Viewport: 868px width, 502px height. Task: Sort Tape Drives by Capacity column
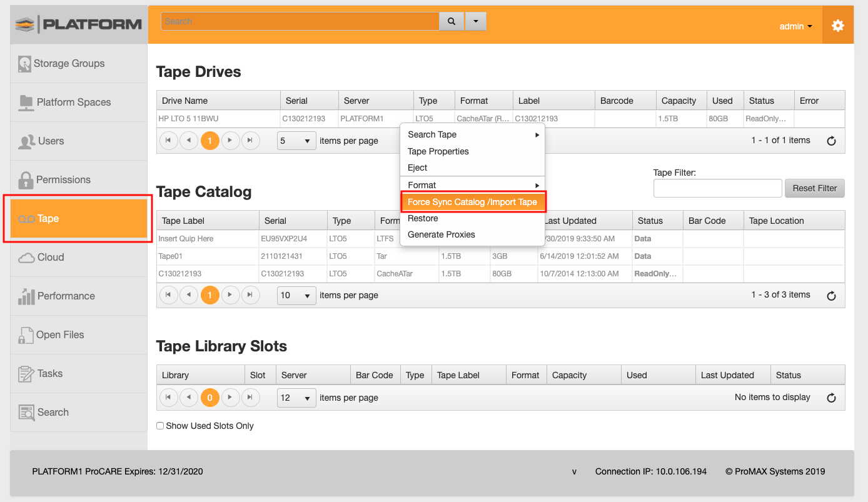pos(682,101)
